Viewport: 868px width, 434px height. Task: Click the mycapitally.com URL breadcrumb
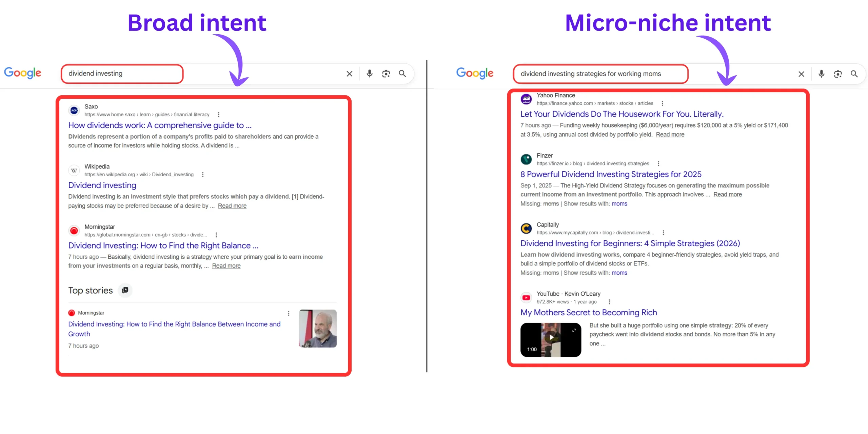tap(595, 233)
